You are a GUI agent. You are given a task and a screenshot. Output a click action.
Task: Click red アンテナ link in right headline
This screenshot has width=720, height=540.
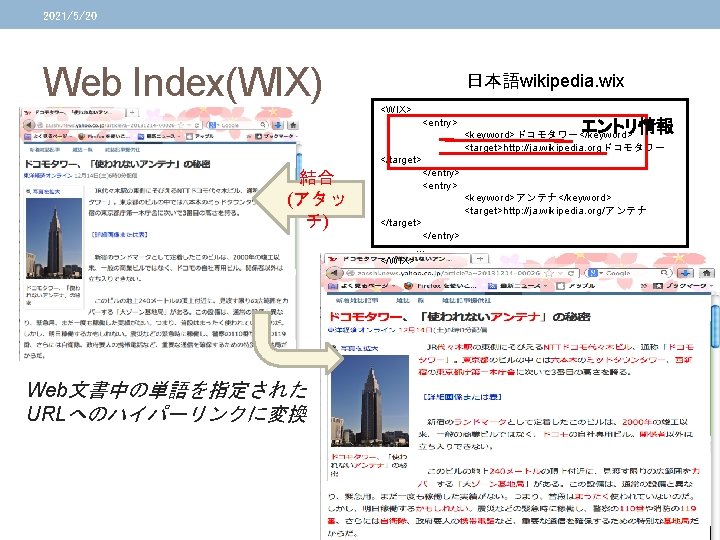coord(515,316)
